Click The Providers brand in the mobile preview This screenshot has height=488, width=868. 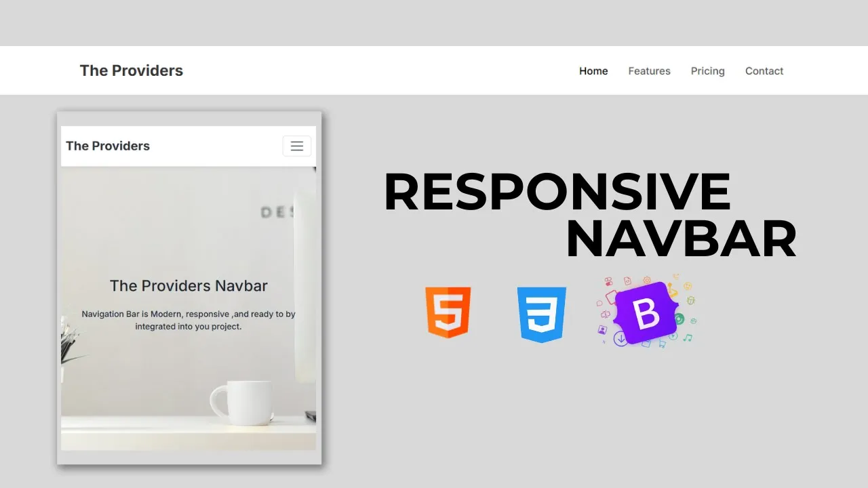tap(107, 146)
